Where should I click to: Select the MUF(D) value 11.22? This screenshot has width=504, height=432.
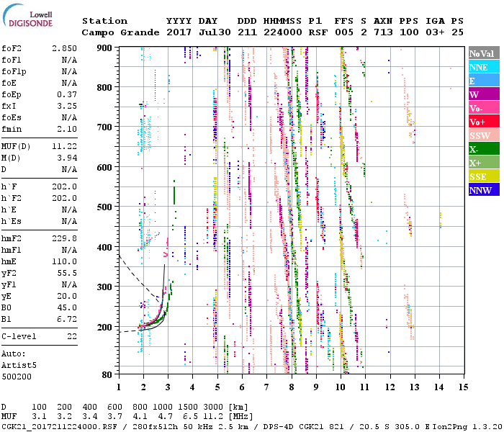64,145
